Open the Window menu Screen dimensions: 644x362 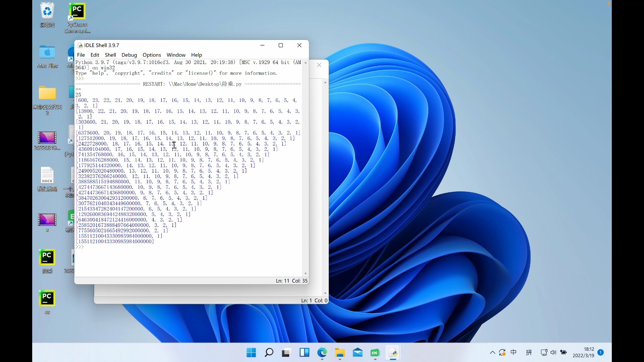tap(176, 55)
